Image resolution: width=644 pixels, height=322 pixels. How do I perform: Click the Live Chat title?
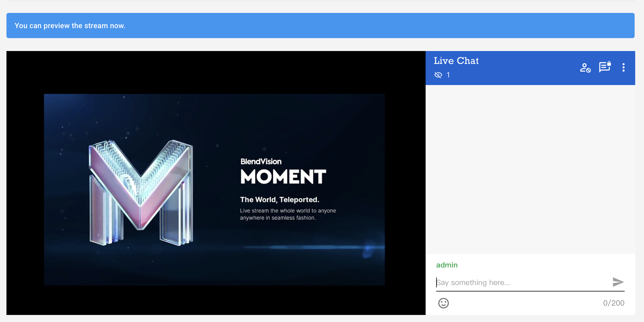click(x=456, y=61)
